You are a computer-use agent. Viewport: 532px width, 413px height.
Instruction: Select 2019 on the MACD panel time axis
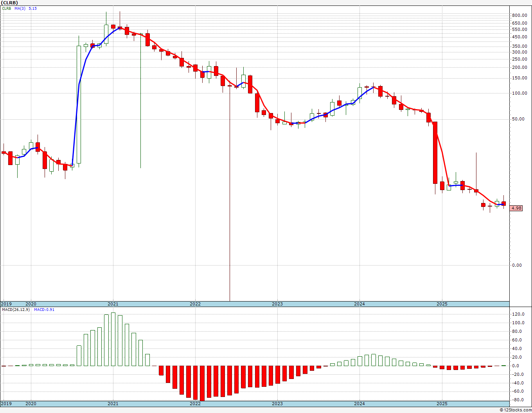click(6, 404)
